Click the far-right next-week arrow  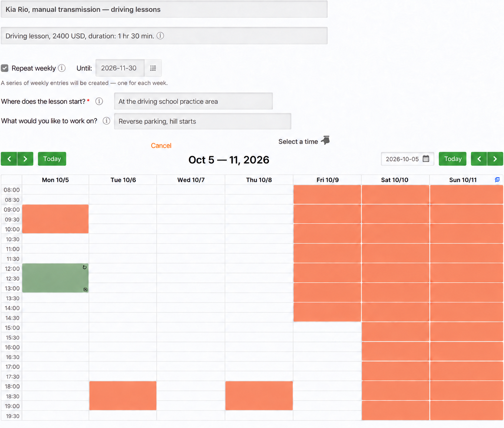coord(495,159)
